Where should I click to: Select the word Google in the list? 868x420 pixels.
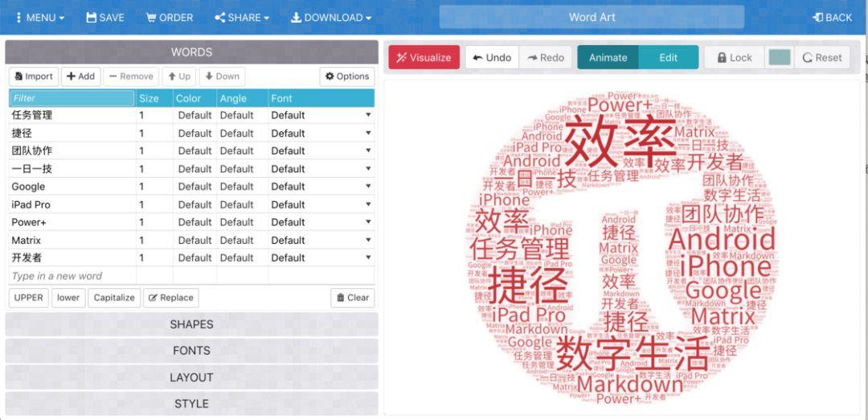point(28,187)
